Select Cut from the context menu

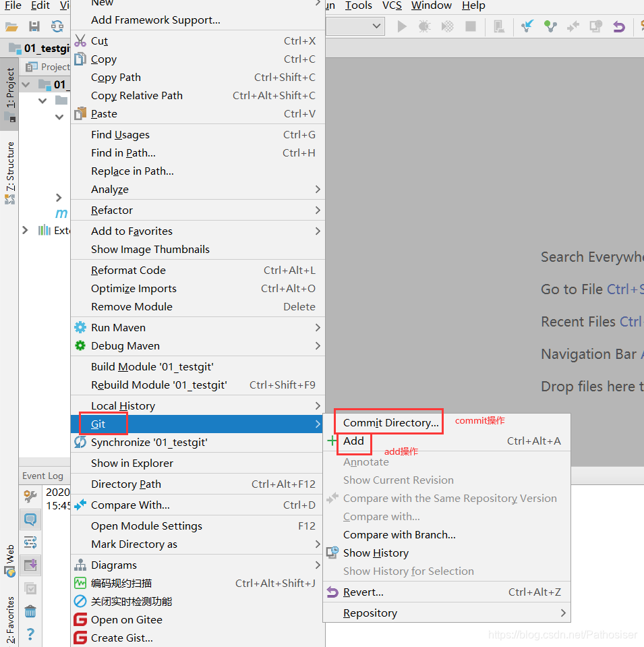198,41
